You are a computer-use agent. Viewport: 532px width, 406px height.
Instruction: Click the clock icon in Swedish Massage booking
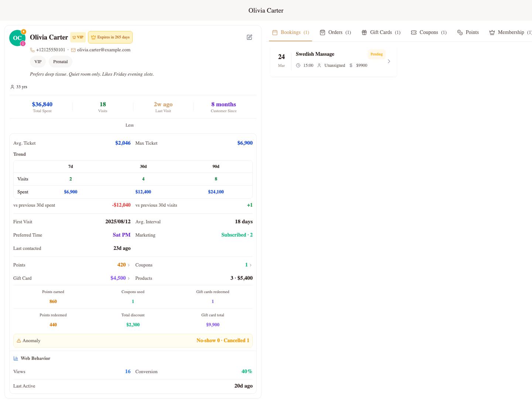pyautogui.click(x=298, y=65)
